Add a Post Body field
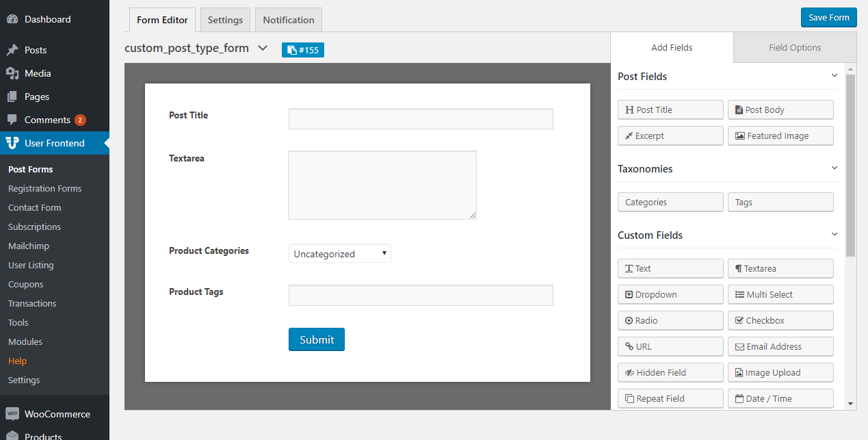This screenshot has width=868, height=440. [780, 109]
